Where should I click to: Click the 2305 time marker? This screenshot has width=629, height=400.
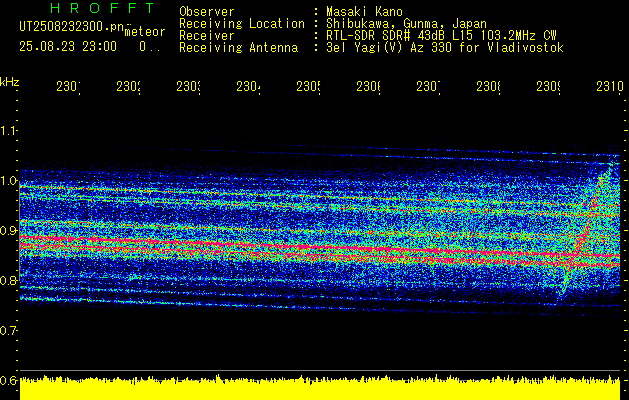[308, 87]
